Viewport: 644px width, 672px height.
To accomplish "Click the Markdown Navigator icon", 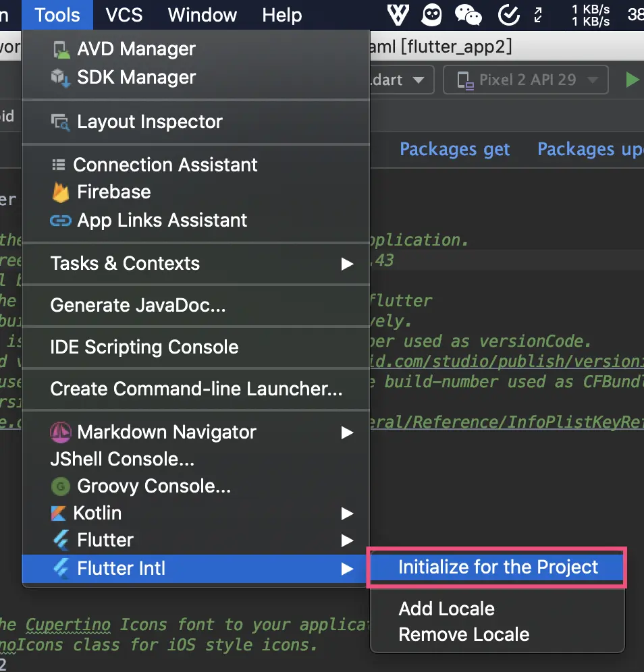I will click(61, 432).
